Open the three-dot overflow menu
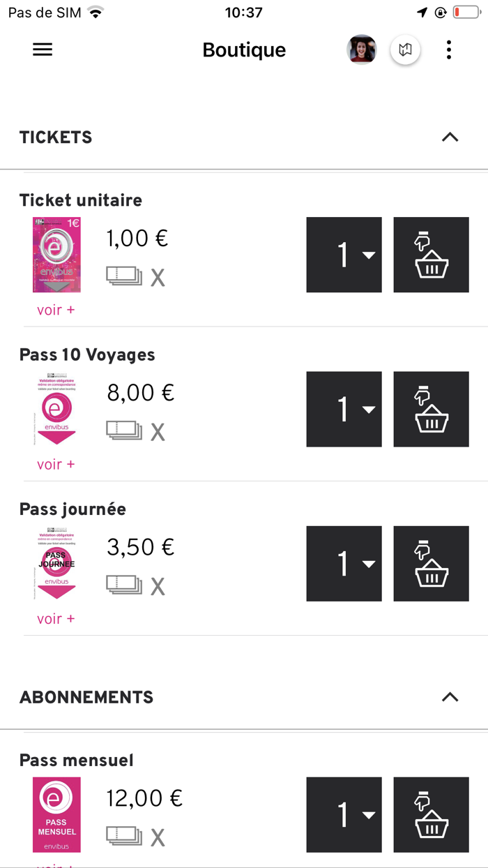488x868 pixels. [448, 50]
